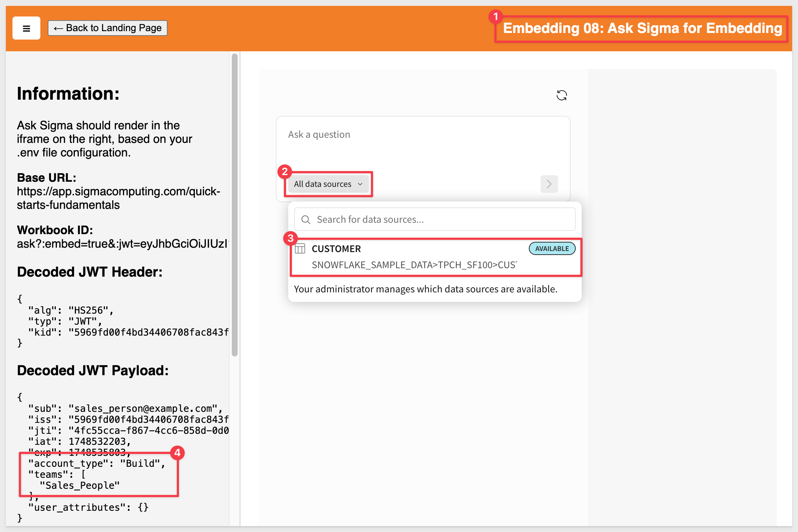Viewport: 798px width, 532px height.
Task: Focus the Search for data sources field
Action: click(x=435, y=219)
